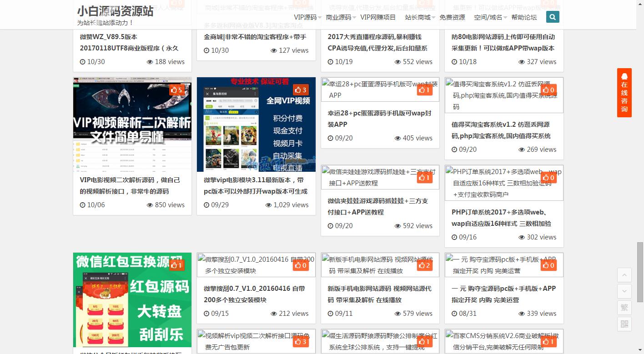Open the VIP视频解析二次解析 thumbnail image
Image resolution: width=644 pixels, height=354 pixels.
click(132, 125)
